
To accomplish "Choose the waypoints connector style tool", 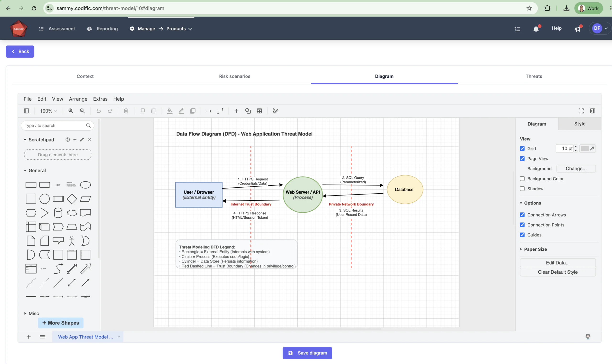I will 220,111.
